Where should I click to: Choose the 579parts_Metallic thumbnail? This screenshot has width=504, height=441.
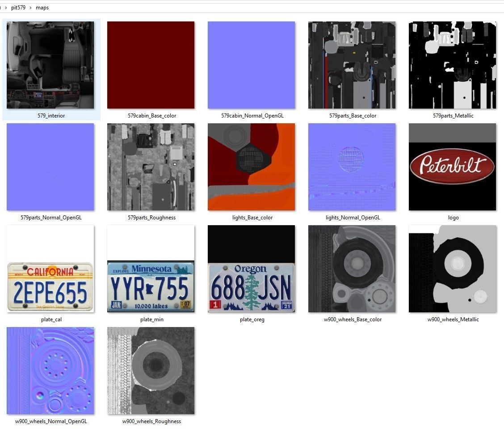tap(452, 65)
